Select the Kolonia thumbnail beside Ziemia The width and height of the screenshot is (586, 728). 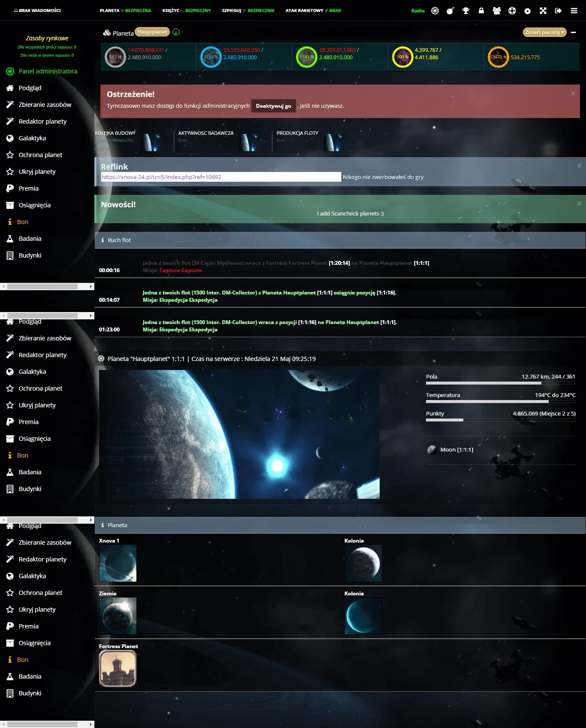click(x=363, y=616)
